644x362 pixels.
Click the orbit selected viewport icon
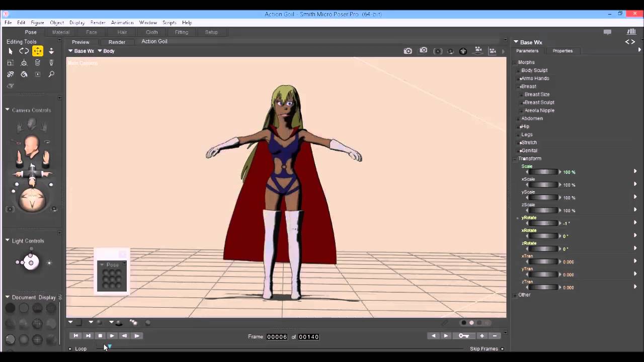pyautogui.click(x=450, y=51)
